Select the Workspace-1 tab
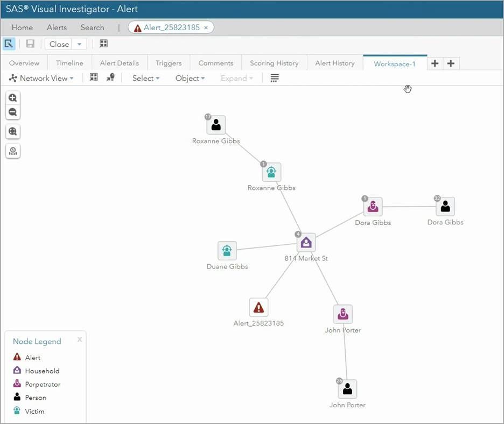This screenshot has height=424, width=504. 395,63
